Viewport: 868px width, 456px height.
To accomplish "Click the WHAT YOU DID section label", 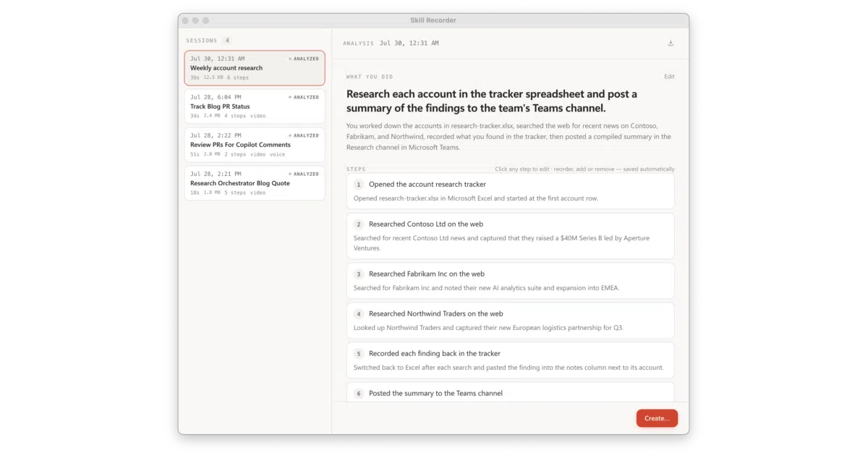I will [x=370, y=77].
